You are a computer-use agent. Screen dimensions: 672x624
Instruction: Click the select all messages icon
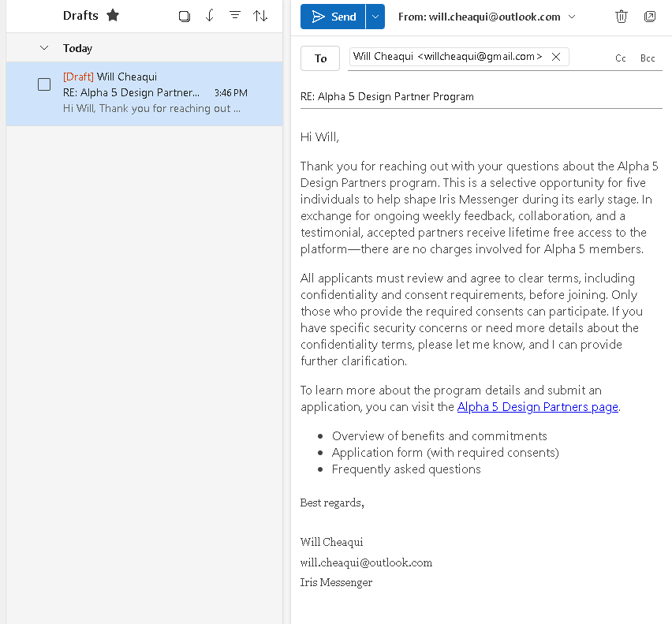(185, 16)
